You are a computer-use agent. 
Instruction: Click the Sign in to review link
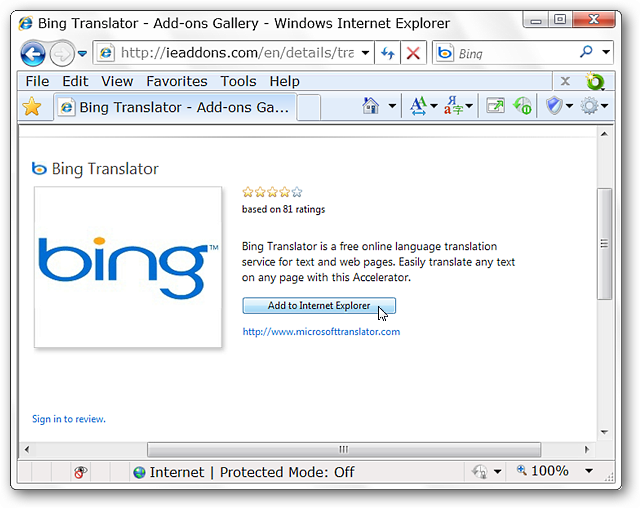pyautogui.click(x=69, y=419)
